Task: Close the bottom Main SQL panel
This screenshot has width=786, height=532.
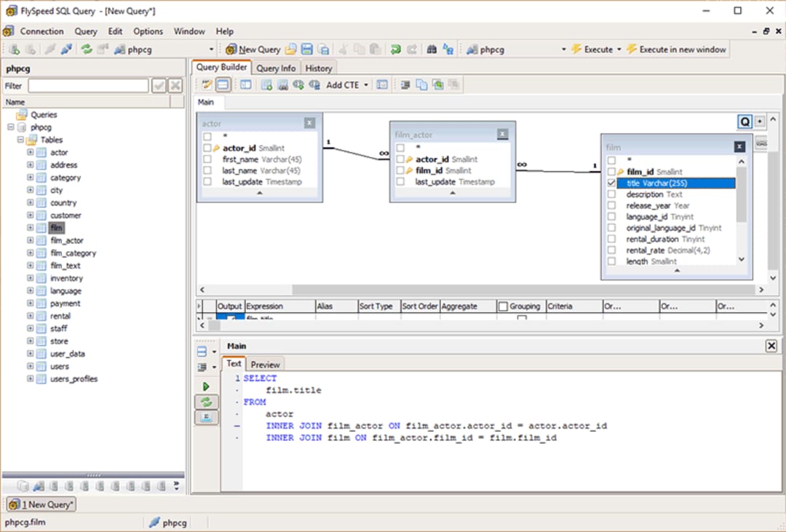Action: click(x=771, y=346)
